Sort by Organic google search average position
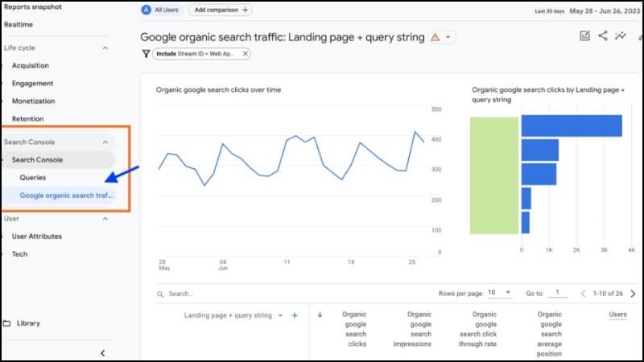Viewport: 644px width, 362px height. point(549,334)
